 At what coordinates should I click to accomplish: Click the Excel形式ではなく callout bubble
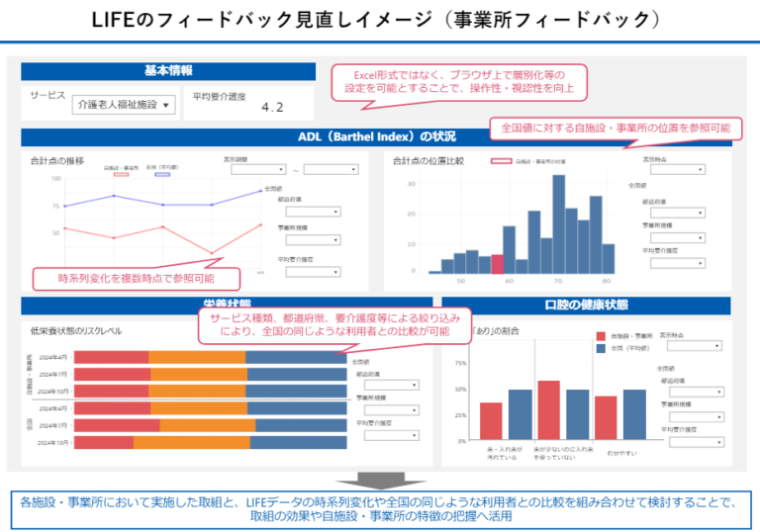pyautogui.click(x=459, y=82)
